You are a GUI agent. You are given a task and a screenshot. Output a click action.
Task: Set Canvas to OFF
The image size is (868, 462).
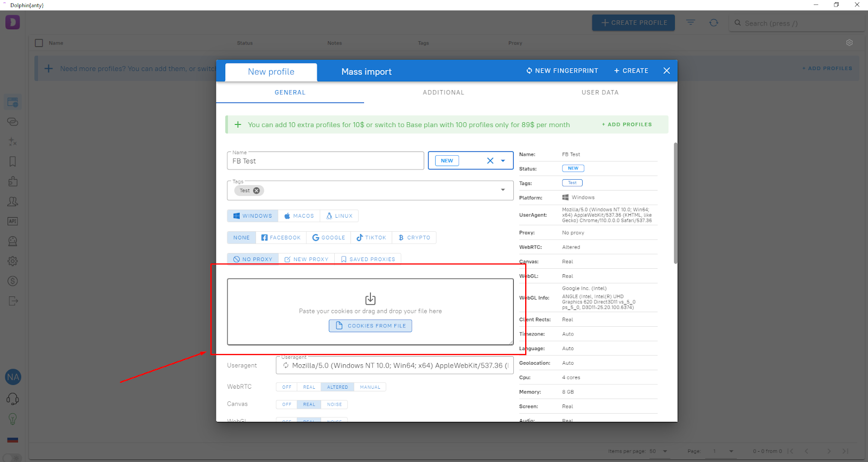287,404
